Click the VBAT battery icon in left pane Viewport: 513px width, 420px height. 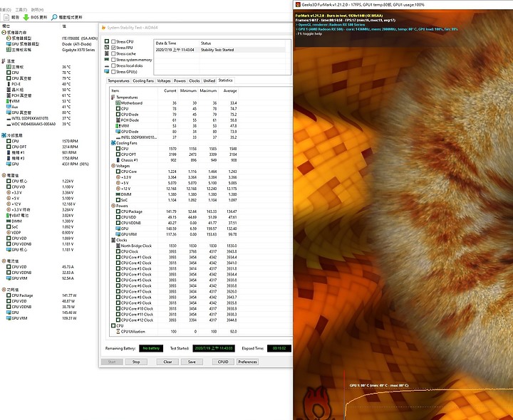point(9,215)
